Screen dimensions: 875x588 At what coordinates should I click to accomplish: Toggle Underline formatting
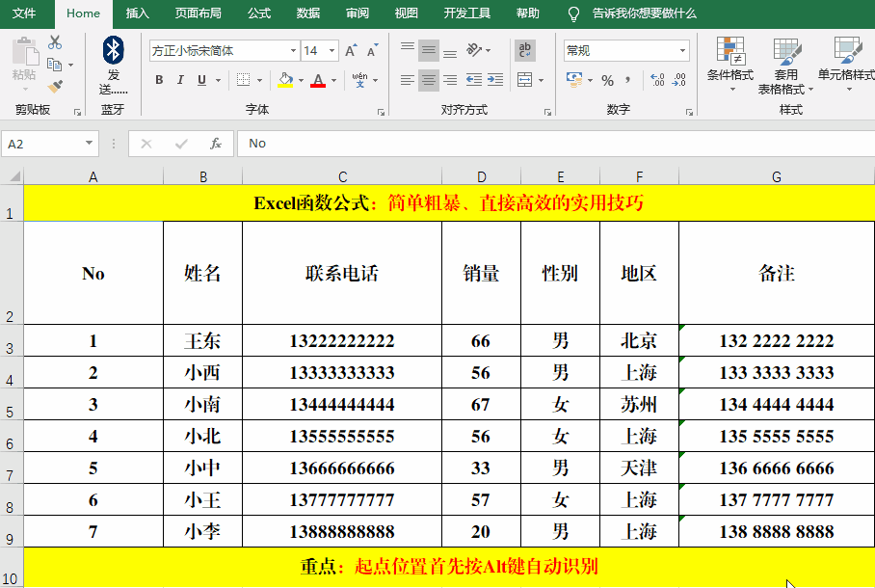click(201, 80)
